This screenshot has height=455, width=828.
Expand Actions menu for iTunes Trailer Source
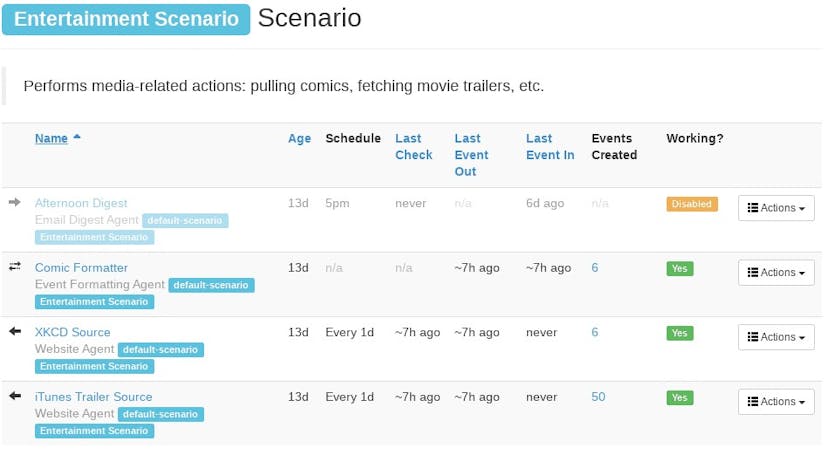776,402
